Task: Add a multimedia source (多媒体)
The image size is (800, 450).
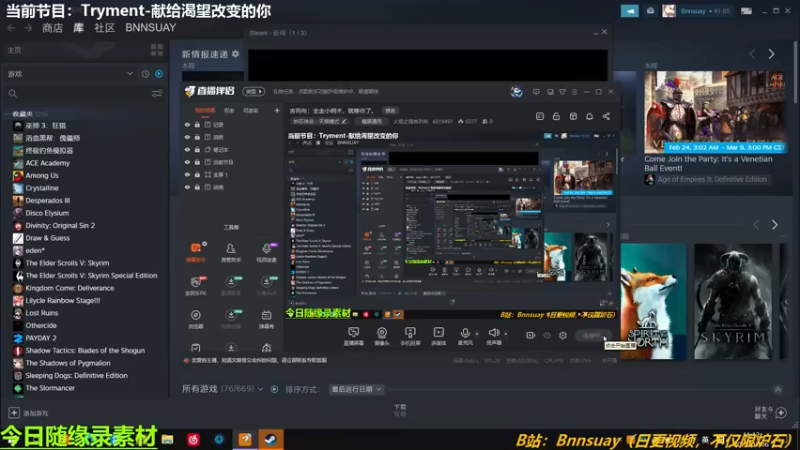Action: [x=438, y=336]
